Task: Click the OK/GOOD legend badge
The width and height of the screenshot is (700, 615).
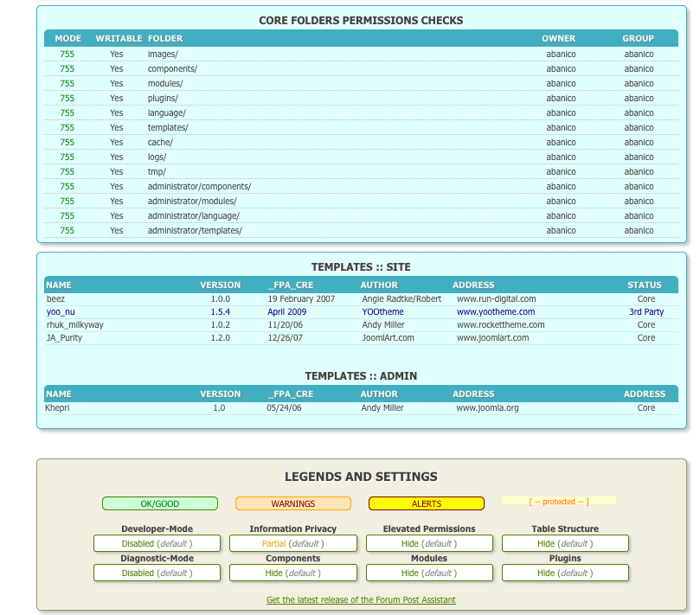Action: point(160,503)
